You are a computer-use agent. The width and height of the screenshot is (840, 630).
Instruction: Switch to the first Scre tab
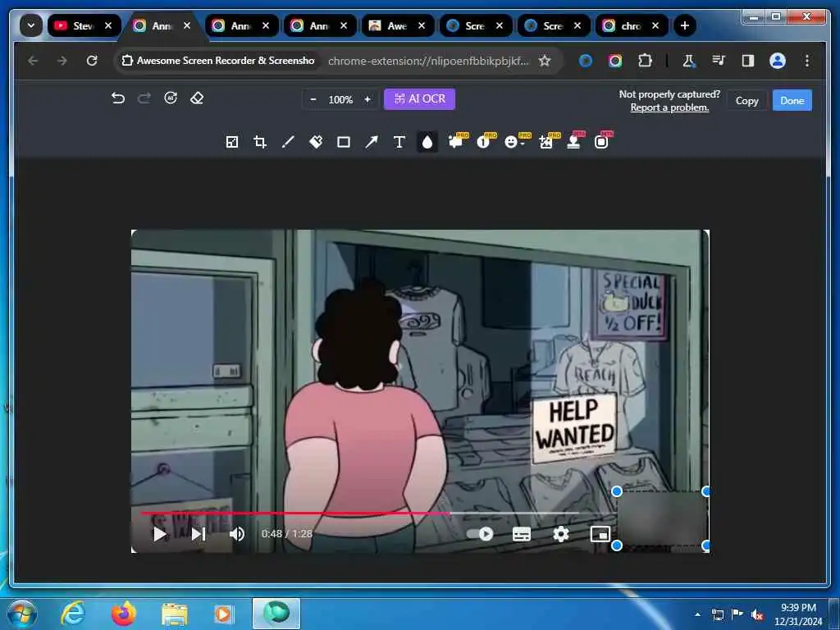click(475, 25)
